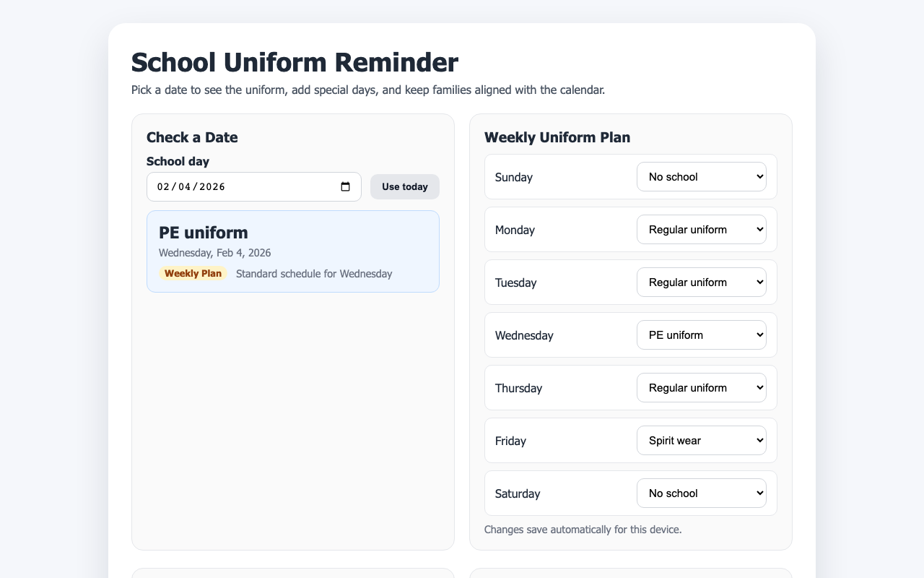This screenshot has height=578, width=924.
Task: Click the School Uniform Reminder title
Action: [x=294, y=62]
